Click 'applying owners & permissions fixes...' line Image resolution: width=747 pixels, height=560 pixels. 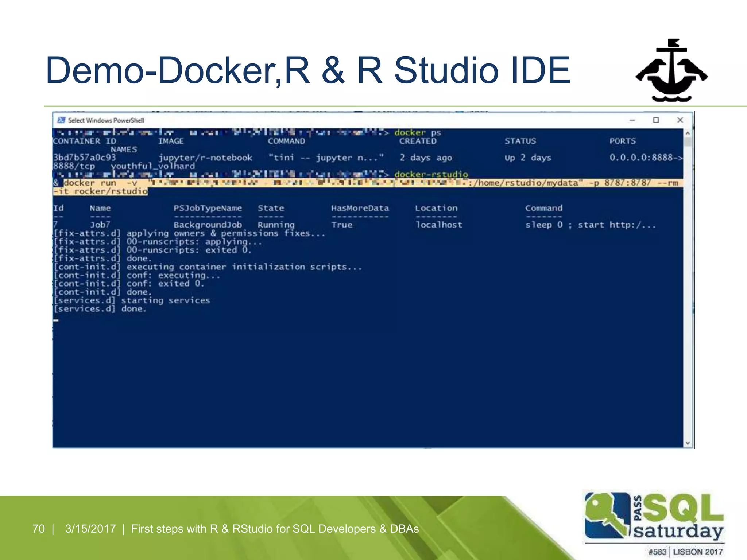(226, 233)
